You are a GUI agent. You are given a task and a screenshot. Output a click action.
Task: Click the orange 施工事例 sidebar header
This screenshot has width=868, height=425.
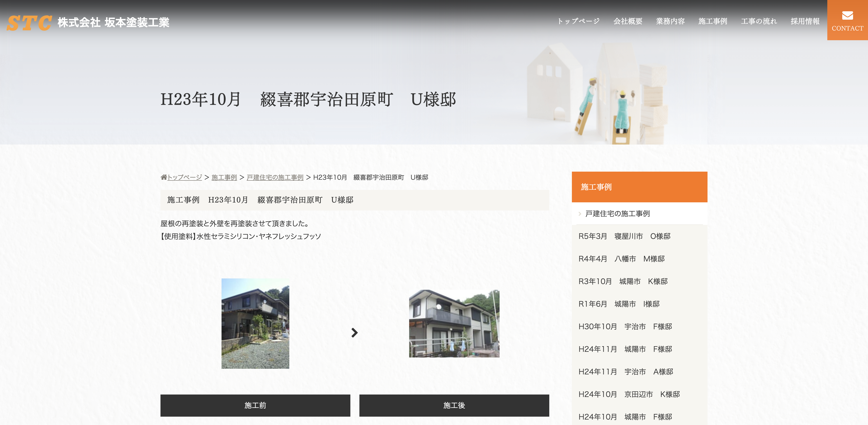639,187
